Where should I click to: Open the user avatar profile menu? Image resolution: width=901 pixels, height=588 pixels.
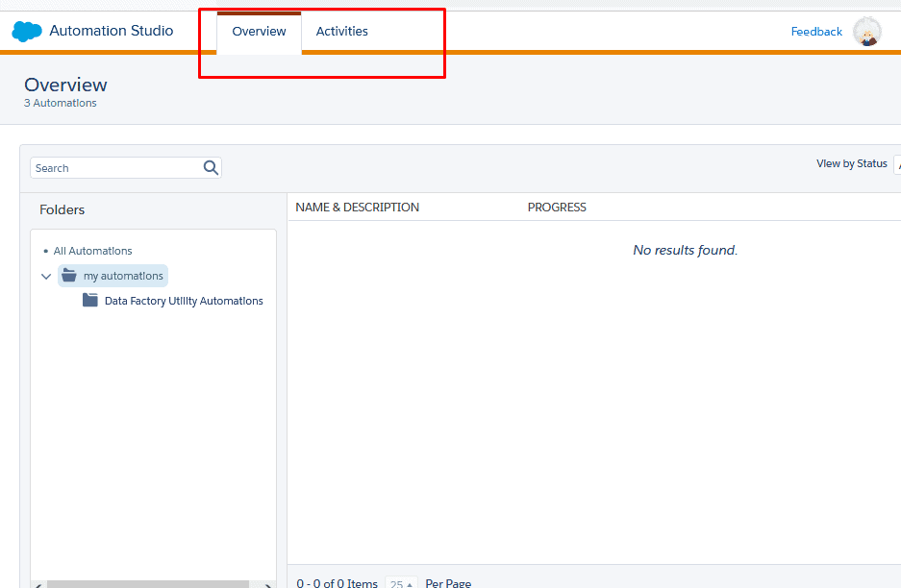click(866, 32)
